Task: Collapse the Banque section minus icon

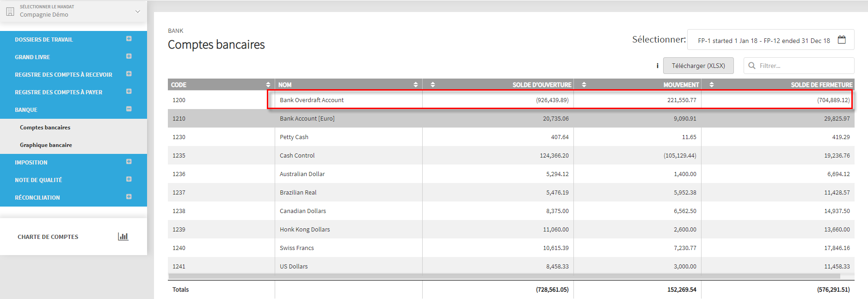Action: coord(129,109)
